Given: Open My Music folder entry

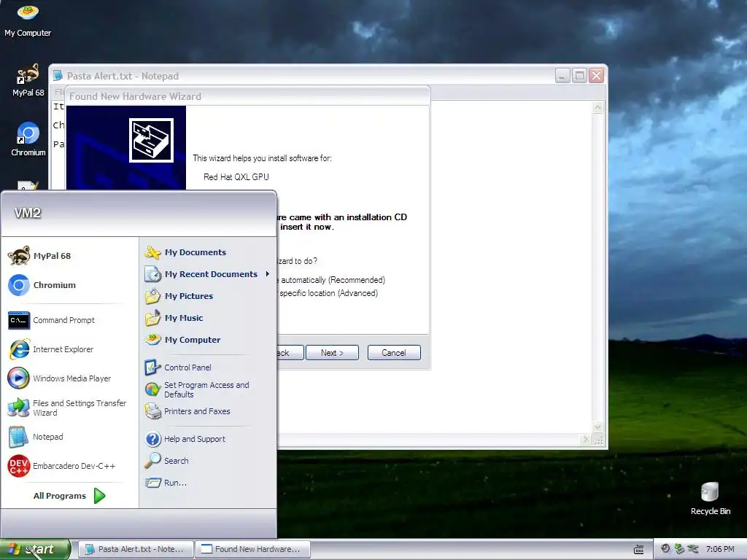Looking at the screenshot, I should tap(208, 318).
